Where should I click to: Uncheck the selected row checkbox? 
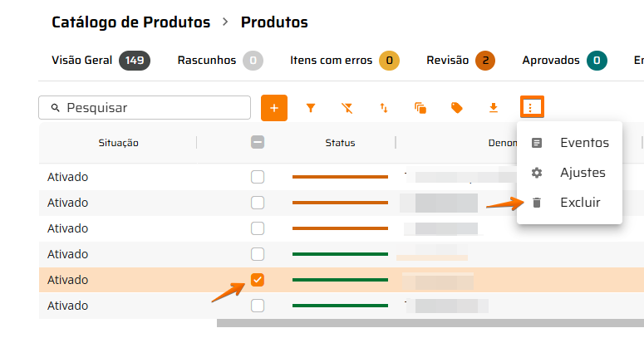tap(258, 280)
